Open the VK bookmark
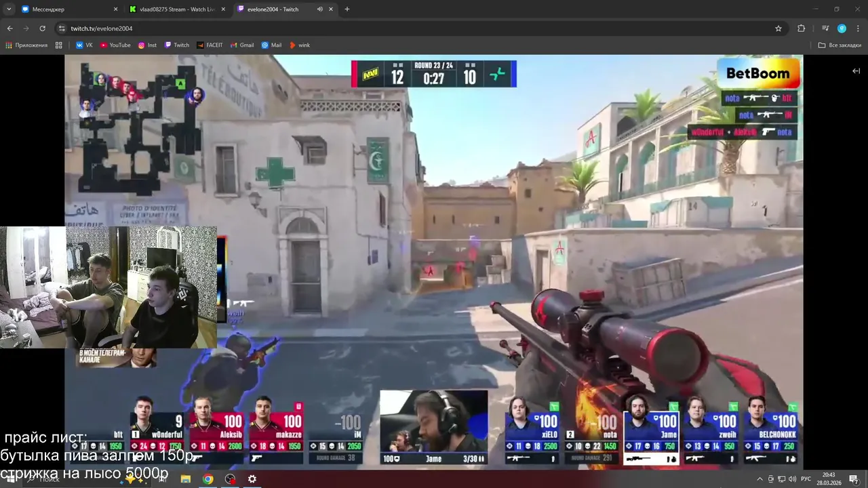Viewport: 868px width, 488px height. coord(84,45)
